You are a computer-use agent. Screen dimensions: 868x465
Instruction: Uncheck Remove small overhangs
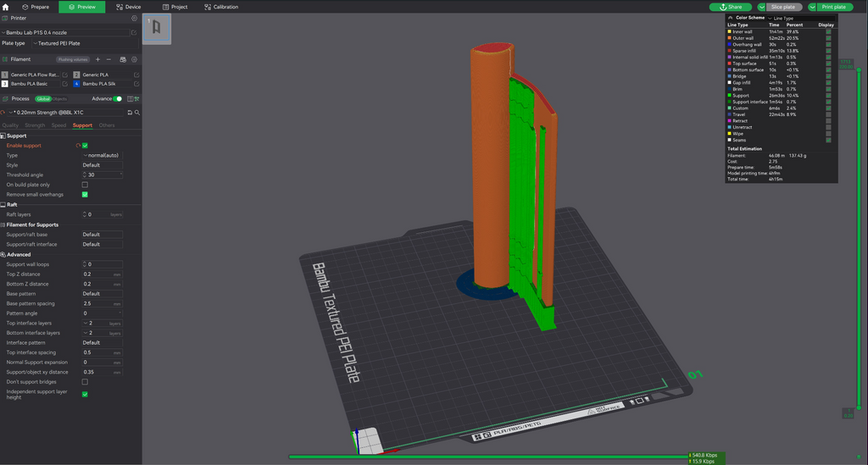[85, 195]
